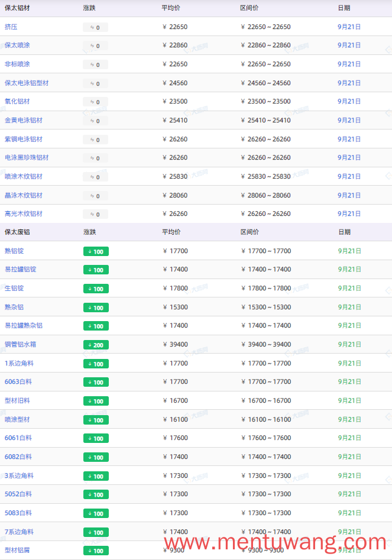Click the green ↓100 badge for 喷涂型材
The height and width of the screenshot is (560, 392).
[x=96, y=420]
